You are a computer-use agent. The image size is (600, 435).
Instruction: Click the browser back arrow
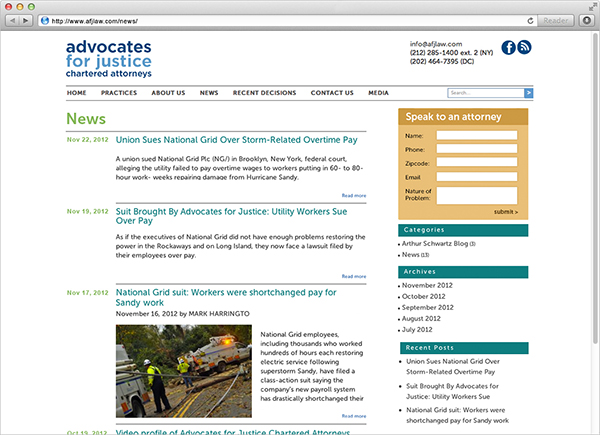click(x=12, y=21)
